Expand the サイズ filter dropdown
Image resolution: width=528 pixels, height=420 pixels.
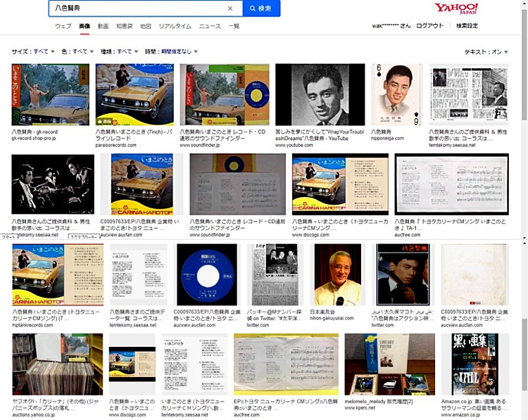tap(33, 51)
